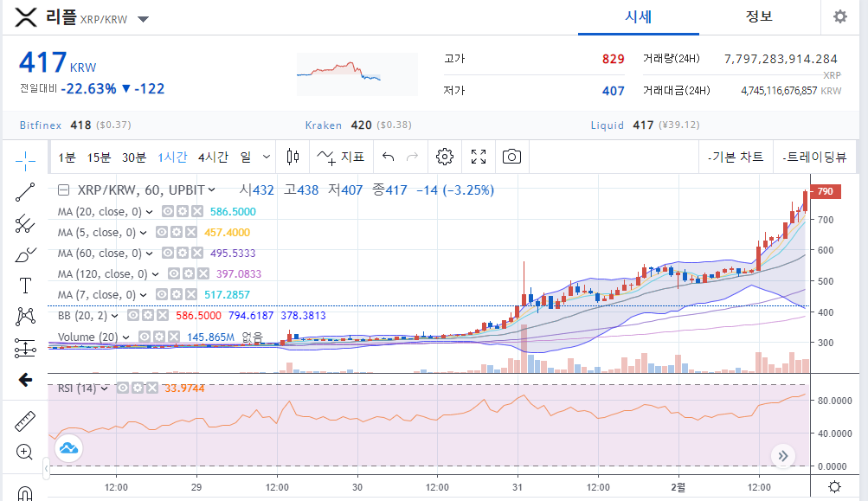Open settings for Volume (20)
Image resolution: width=868 pixels, height=501 pixels.
point(159,337)
